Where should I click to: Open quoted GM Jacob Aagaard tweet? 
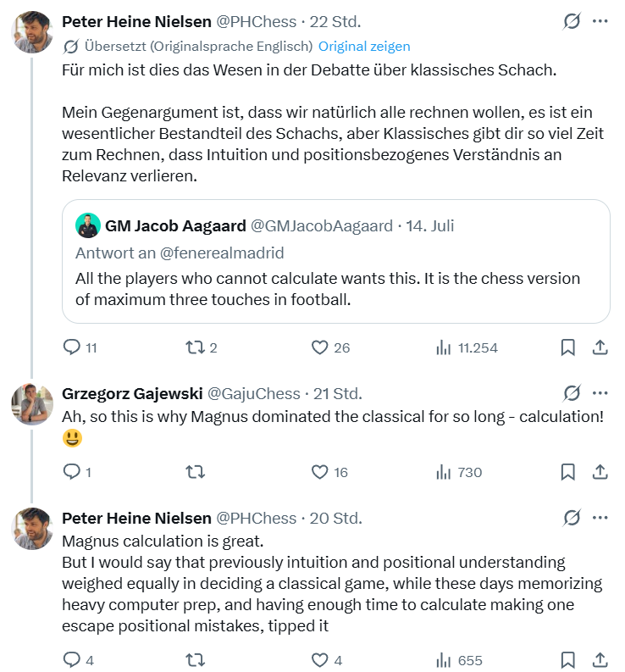(336, 262)
